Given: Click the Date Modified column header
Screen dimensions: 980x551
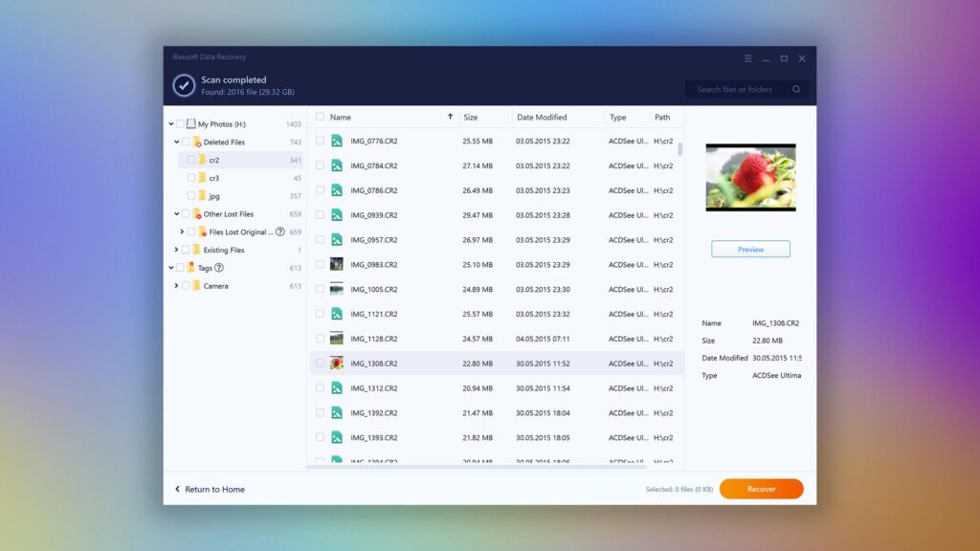Looking at the screenshot, I should tap(542, 117).
